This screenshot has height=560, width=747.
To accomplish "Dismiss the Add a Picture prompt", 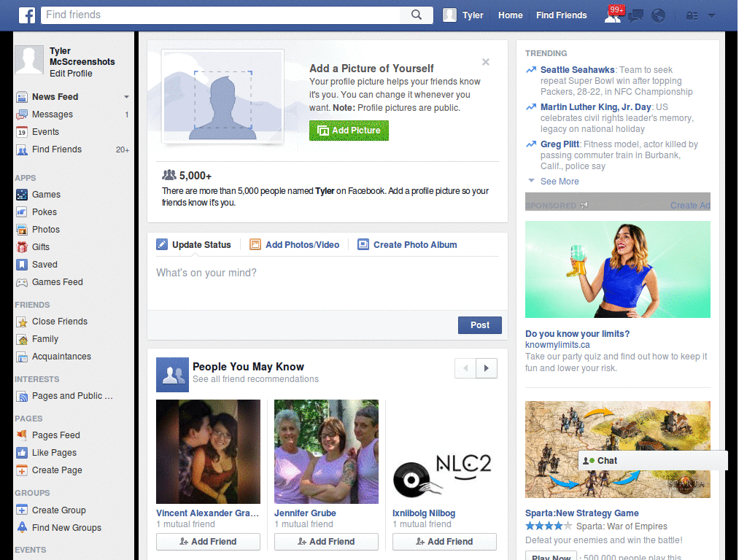I will click(485, 62).
